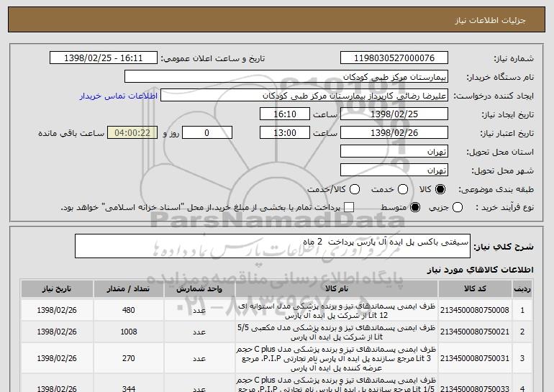Click the شرح کلی نیاز text area
This screenshot has width=554, height=392.
click(x=273, y=246)
